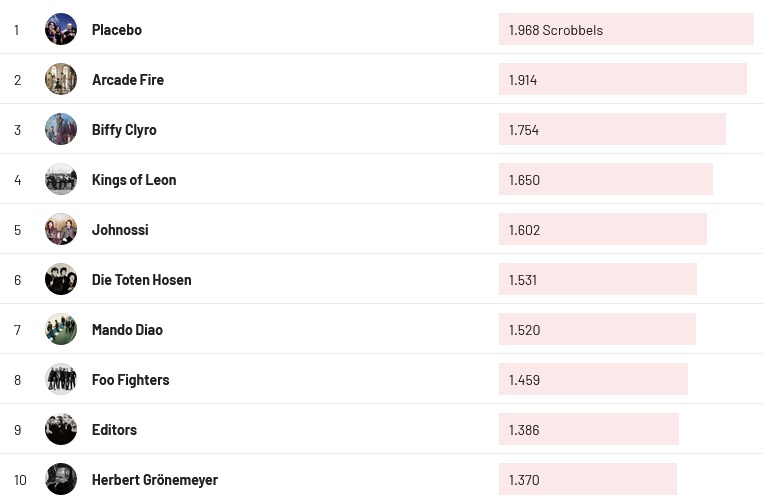The image size is (763, 503).
Task: Click Die Toten Hosen's avatar image
Action: 61,279
